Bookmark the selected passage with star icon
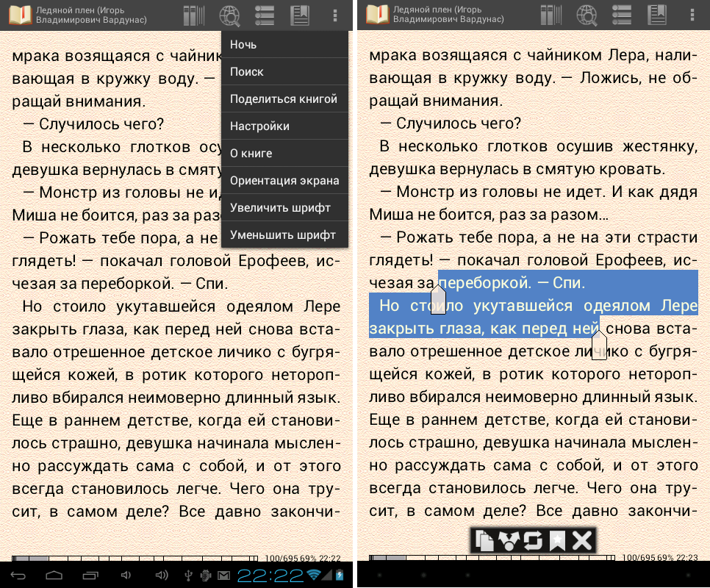Screen dimensions: 710x588 pyautogui.click(x=557, y=542)
